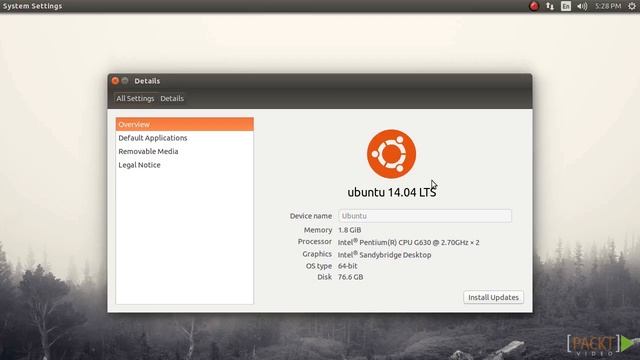
Task: Select Overview in the sidebar
Action: coord(184,124)
